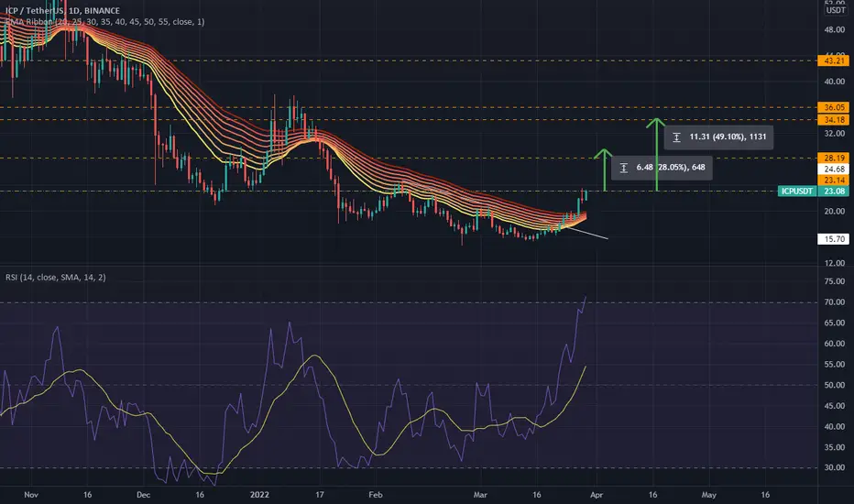Screen dimensions: 854x504
Task: Click the Feb label on time axis
Action: pos(376,495)
